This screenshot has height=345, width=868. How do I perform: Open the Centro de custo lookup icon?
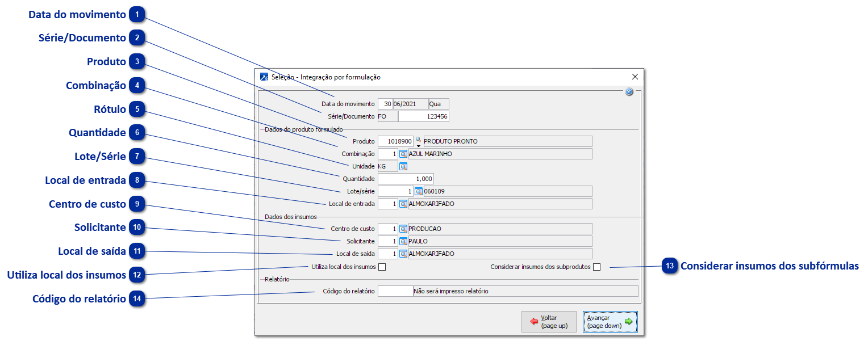403,229
